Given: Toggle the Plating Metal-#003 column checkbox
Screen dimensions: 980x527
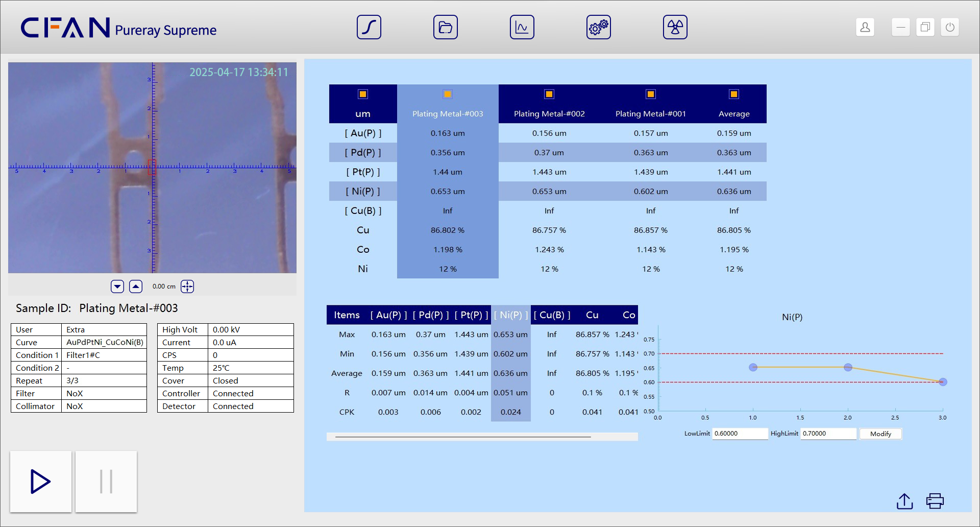Looking at the screenshot, I should pos(448,94).
